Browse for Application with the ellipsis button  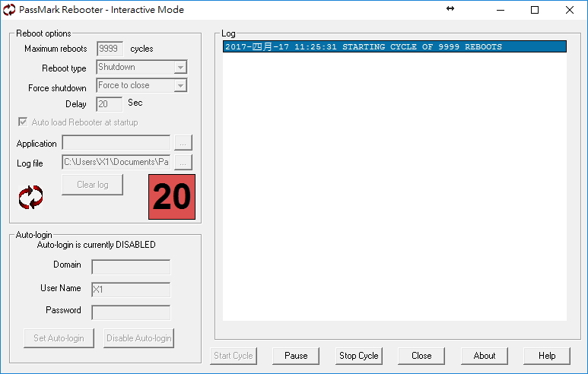pyautogui.click(x=183, y=143)
